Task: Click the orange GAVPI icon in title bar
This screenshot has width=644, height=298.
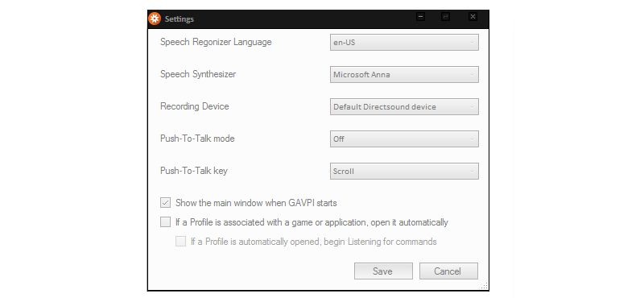Action: [x=155, y=19]
